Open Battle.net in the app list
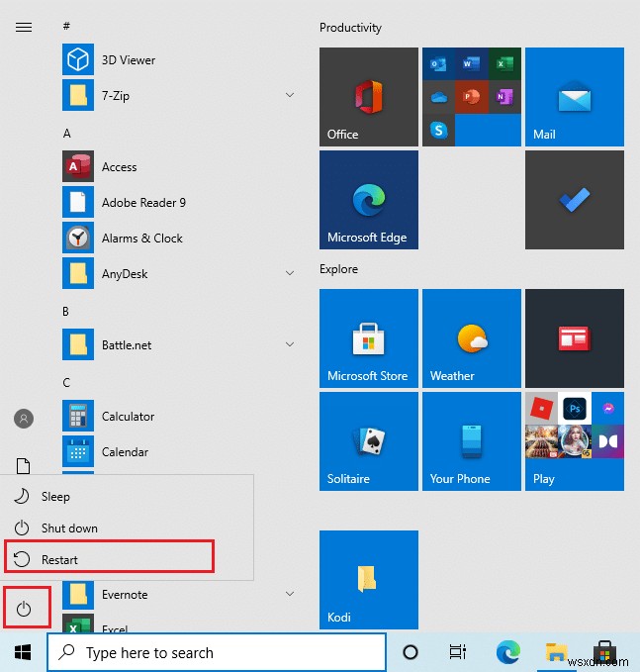 click(x=180, y=344)
